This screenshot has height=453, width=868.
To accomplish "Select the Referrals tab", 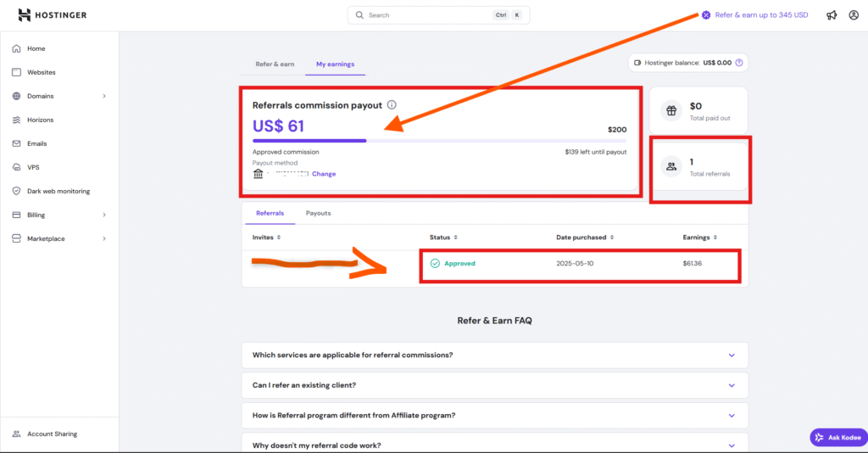I will click(270, 213).
